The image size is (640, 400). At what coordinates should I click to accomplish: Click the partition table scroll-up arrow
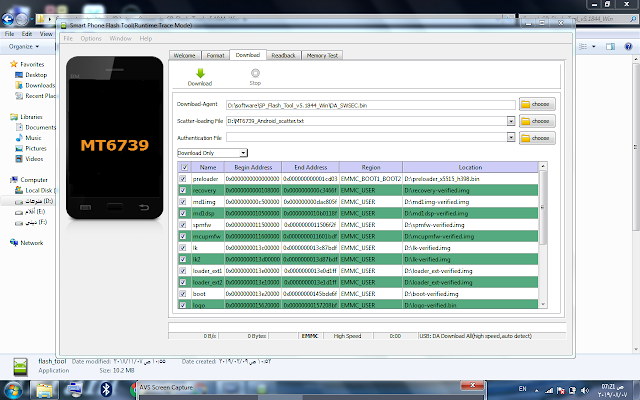(x=543, y=166)
